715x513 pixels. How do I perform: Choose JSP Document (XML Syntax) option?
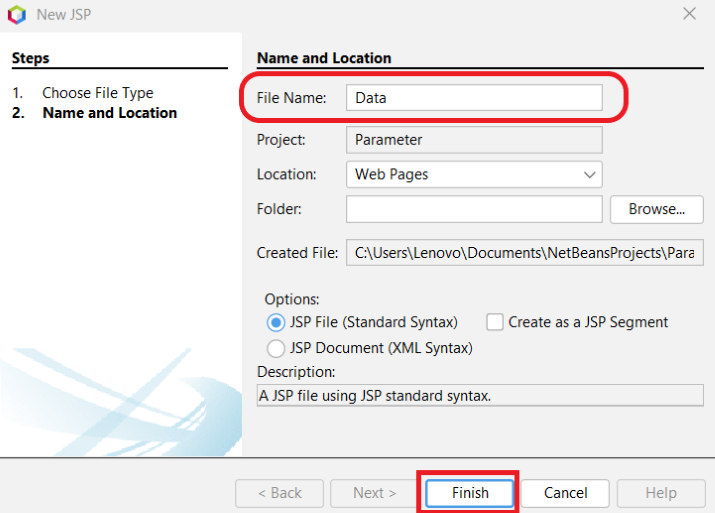click(x=276, y=348)
